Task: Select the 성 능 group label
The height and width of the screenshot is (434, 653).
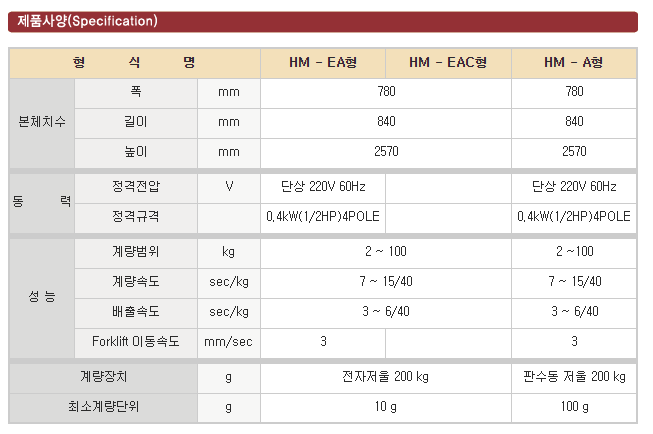Action: (42, 297)
